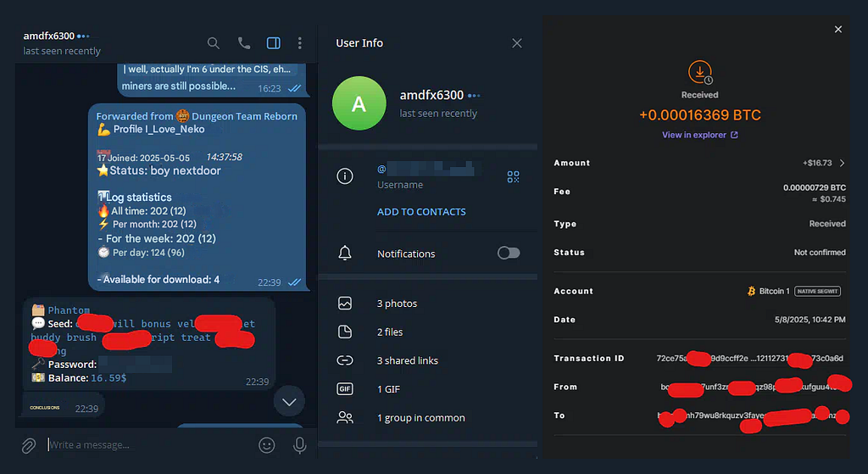868x474 pixels.
Task: Click the Transaction ID hash value
Action: coord(749,359)
